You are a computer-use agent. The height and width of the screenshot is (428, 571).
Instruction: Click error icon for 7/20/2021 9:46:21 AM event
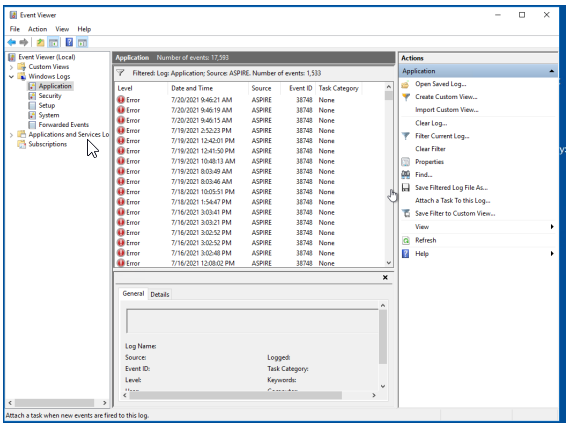[x=121, y=100]
